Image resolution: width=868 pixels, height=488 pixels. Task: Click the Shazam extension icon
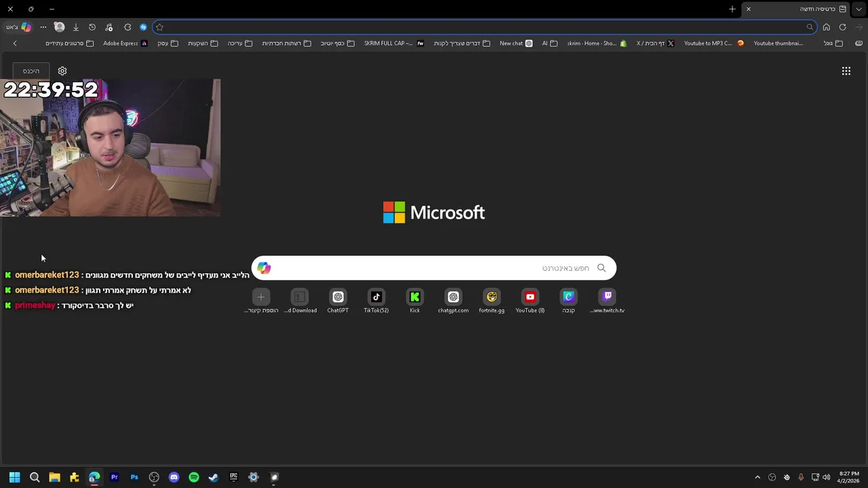[143, 27]
